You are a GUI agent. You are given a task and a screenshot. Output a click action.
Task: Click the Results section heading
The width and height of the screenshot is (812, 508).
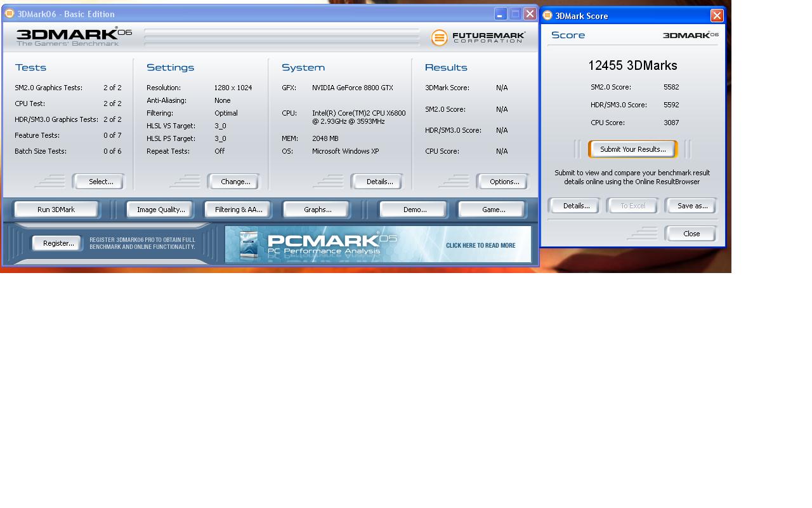coord(446,67)
